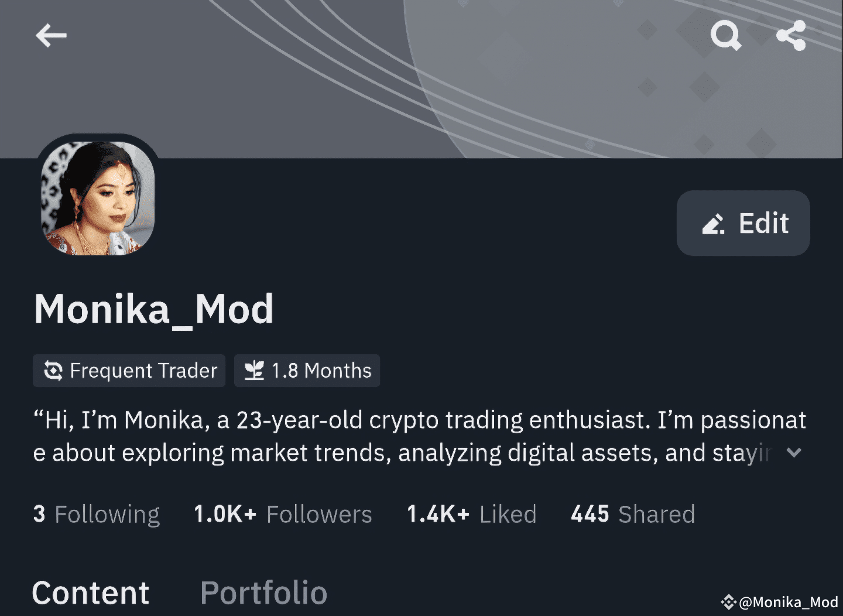The image size is (843, 616).
Task: Click the Frequent Trader badge icon
Action: (x=53, y=371)
